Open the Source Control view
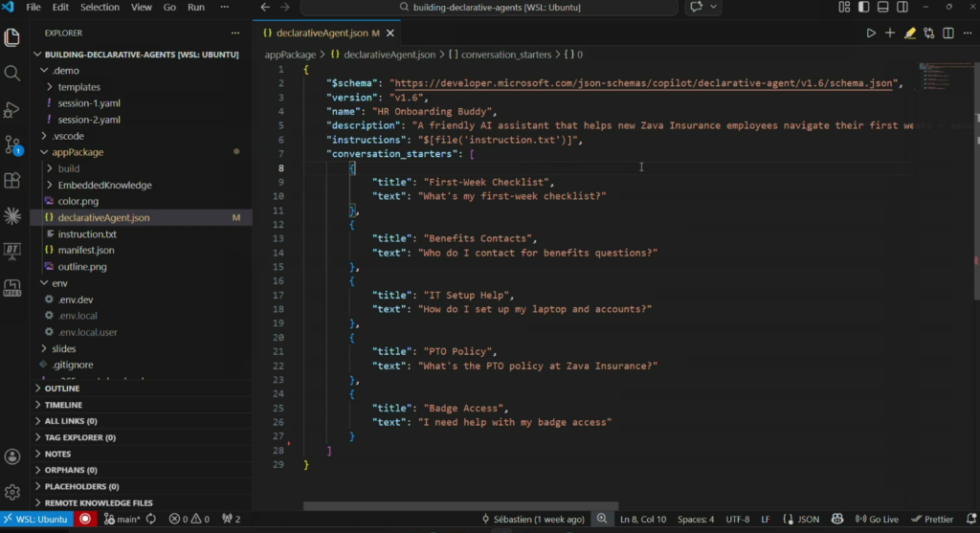 point(12,144)
